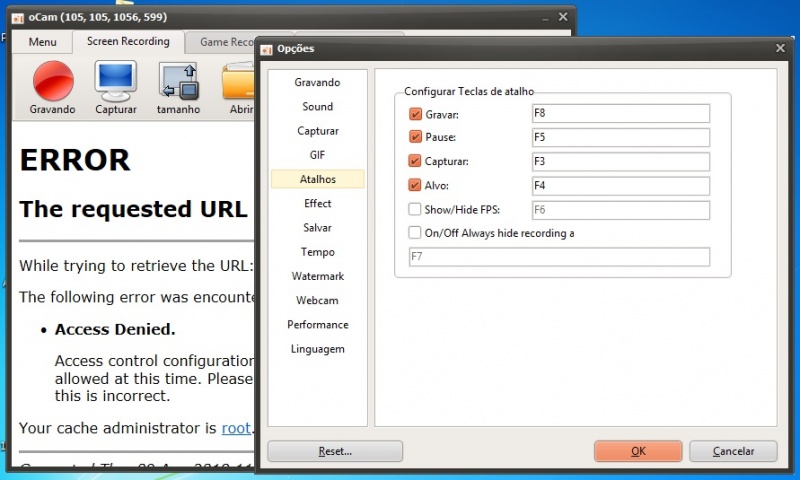Click the Capturar hotkey field F3
The width and height of the screenshot is (800, 480).
620,161
